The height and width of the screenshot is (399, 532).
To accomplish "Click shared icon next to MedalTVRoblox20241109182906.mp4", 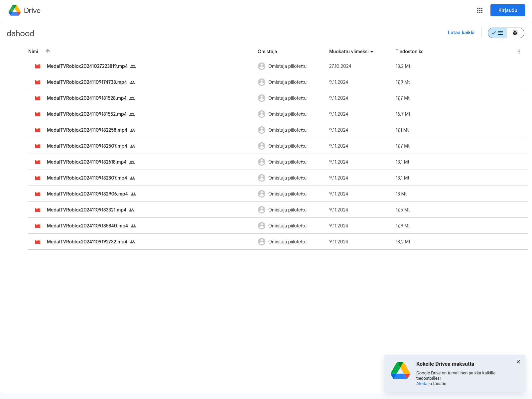I will point(133,194).
